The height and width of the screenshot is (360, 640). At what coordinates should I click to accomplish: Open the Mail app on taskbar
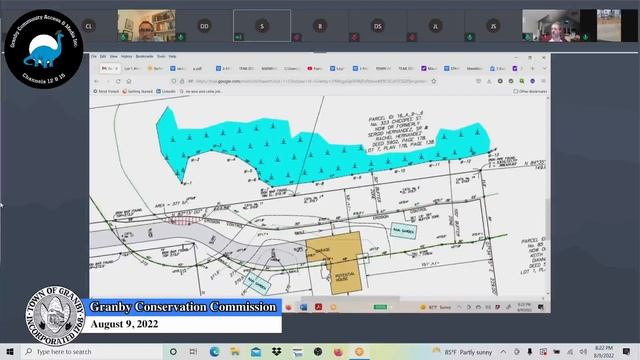coord(256,351)
